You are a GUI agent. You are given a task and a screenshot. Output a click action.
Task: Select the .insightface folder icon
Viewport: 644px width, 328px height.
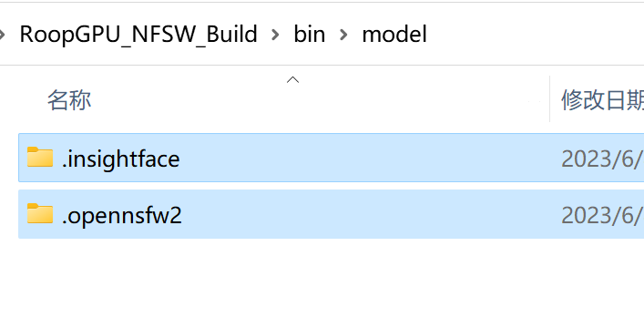coord(40,157)
